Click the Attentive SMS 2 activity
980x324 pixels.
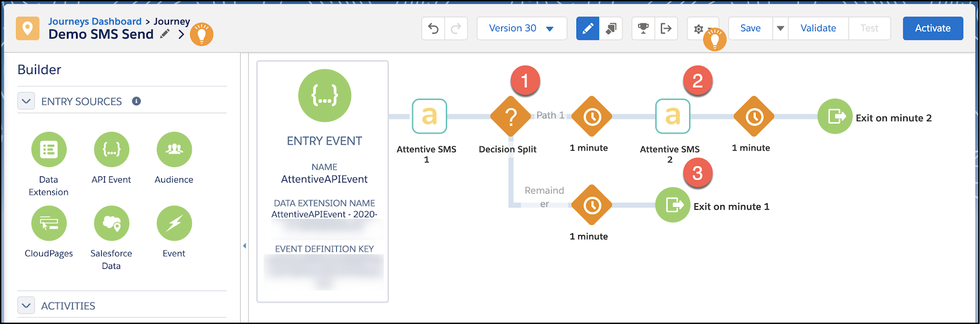click(673, 116)
